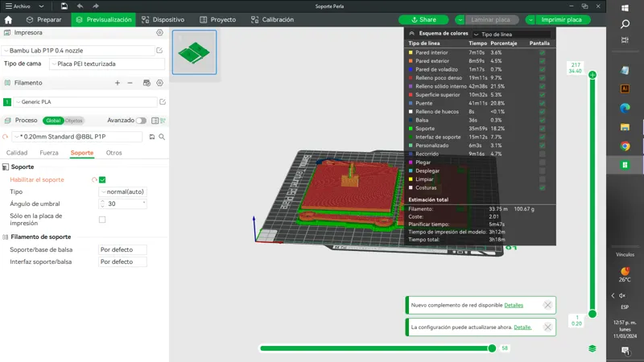Toggle Costuras display checkbox
Viewport: 644px width, 362px height.
pyautogui.click(x=542, y=187)
